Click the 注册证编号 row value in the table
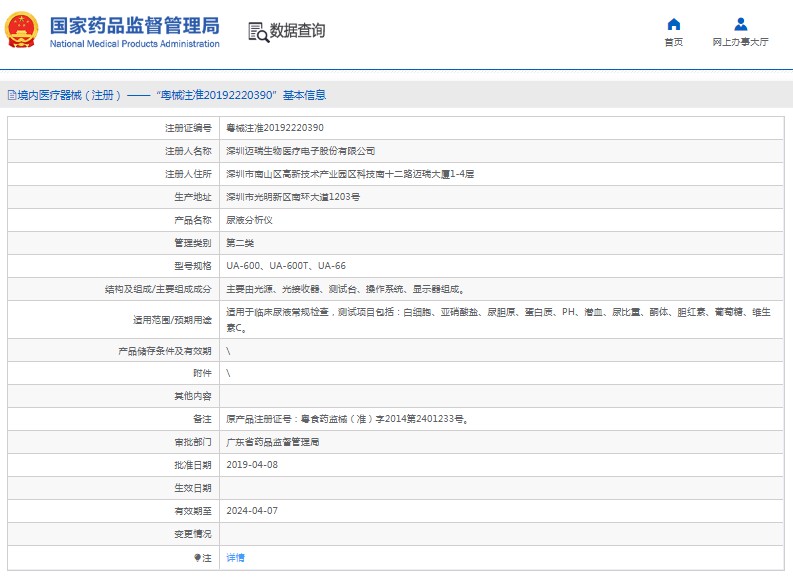Viewport: 793px width, 577px height. (x=275, y=128)
